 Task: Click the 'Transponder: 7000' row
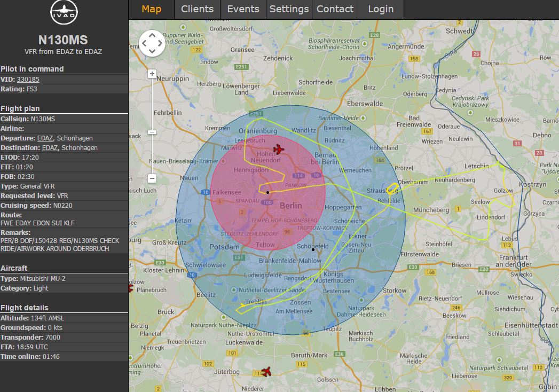pyautogui.click(x=64, y=338)
